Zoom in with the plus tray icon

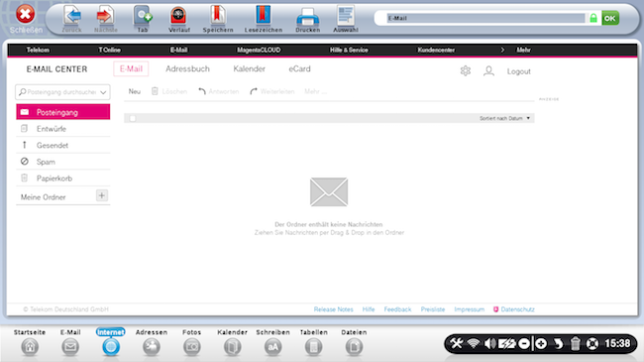coord(541,343)
